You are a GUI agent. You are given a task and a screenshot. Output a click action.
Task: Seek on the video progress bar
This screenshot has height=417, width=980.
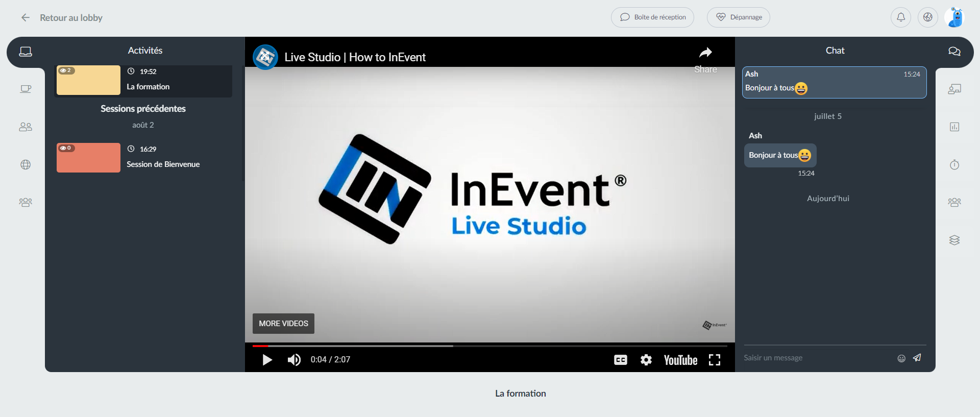[490, 346]
